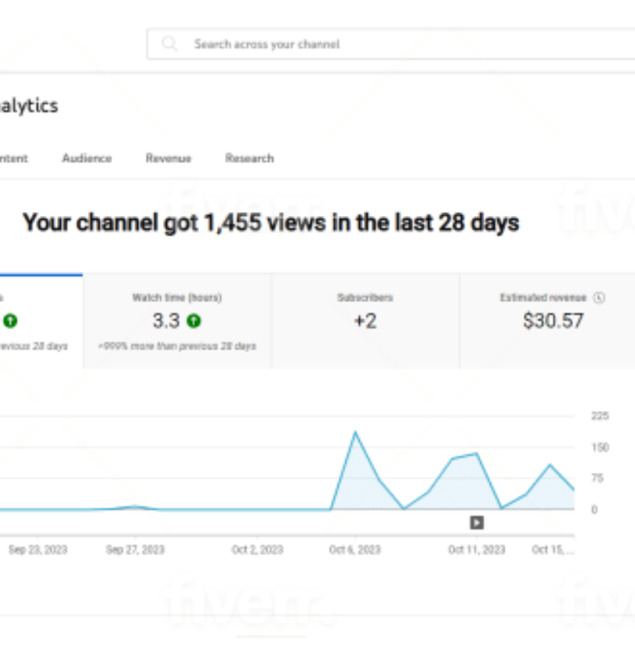Click the green arrow in the Views card

[x=10, y=322]
